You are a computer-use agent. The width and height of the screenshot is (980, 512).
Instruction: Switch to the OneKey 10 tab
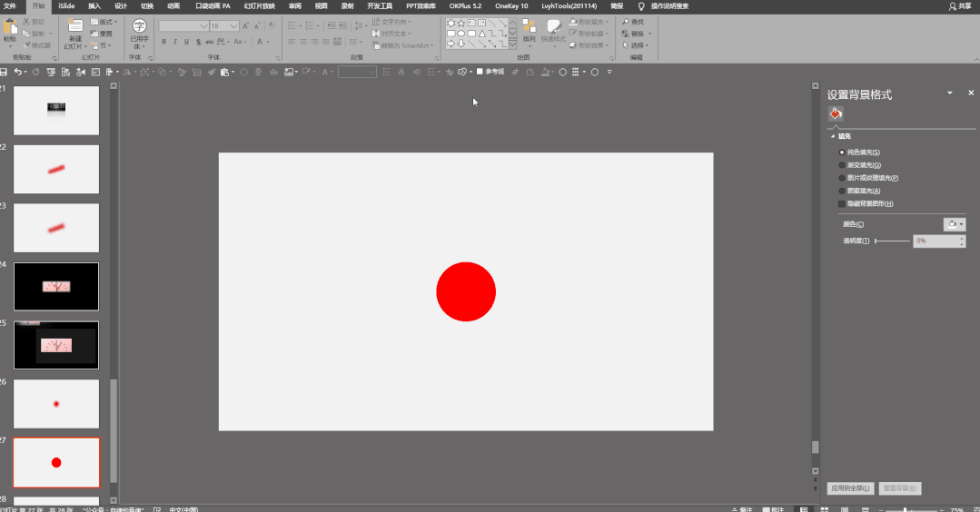point(511,6)
